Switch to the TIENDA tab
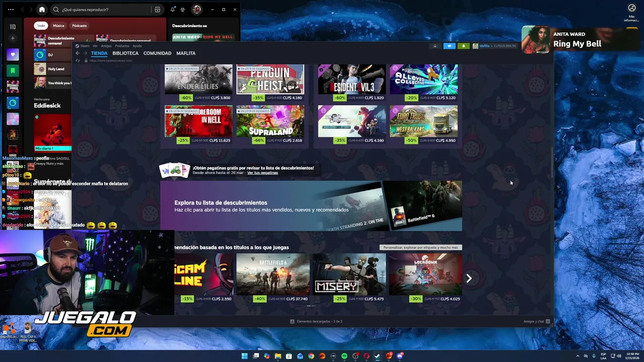The width and height of the screenshot is (644, 362). tap(99, 53)
